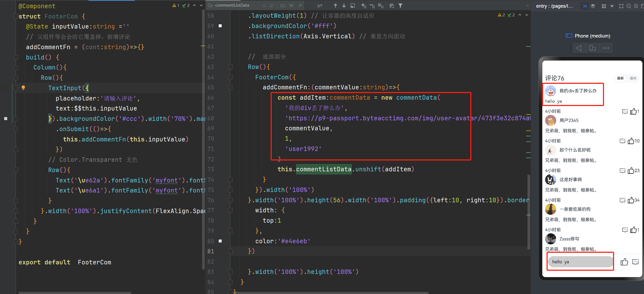Open the previewer multi-device dropdown arrow
The image size is (644, 294).
[612, 6]
